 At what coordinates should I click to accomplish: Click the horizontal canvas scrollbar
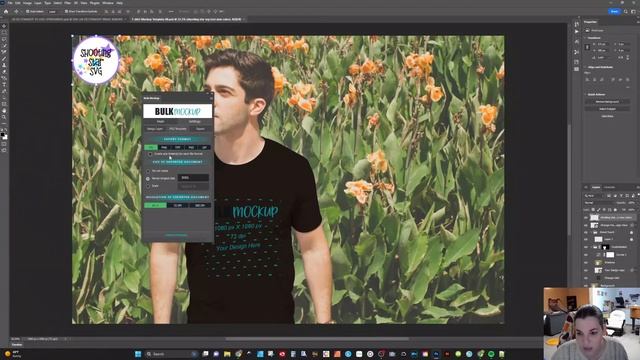317,339
